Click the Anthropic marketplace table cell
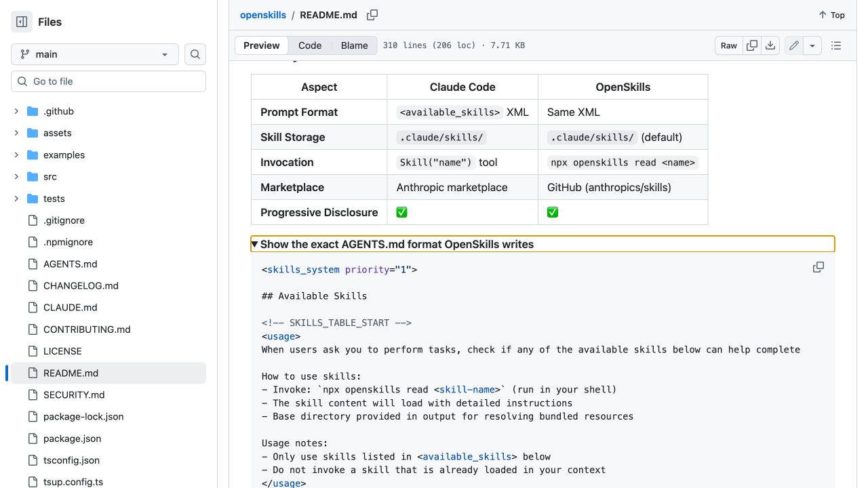The height and width of the screenshot is (488, 868). (462, 187)
